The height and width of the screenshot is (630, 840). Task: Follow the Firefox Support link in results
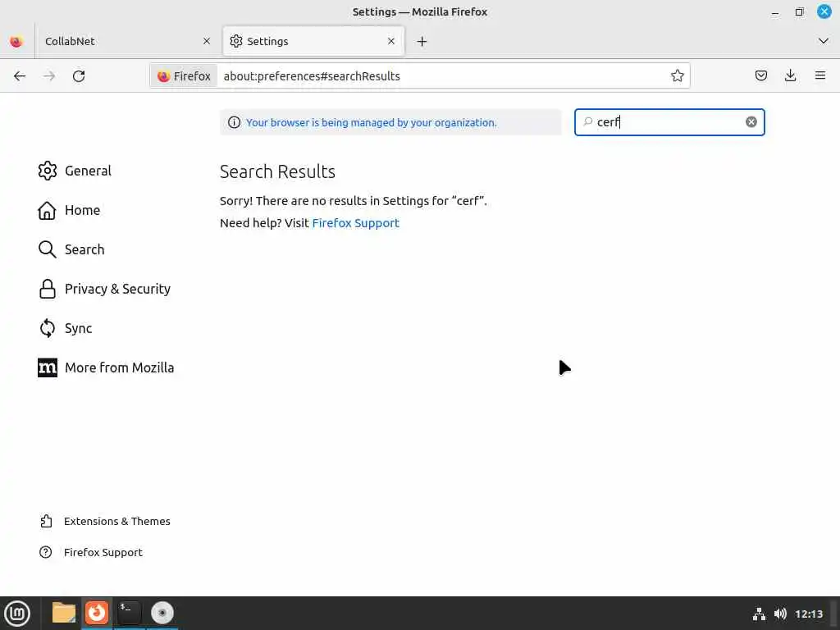(356, 223)
